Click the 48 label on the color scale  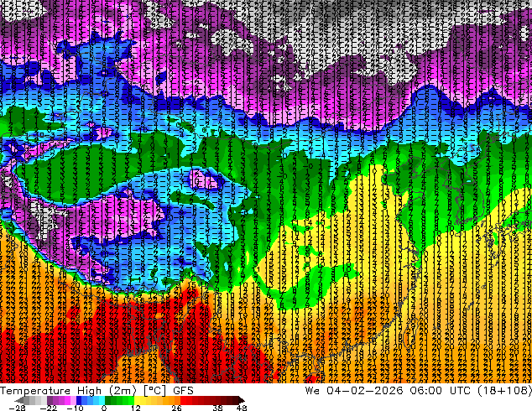tap(242, 408)
